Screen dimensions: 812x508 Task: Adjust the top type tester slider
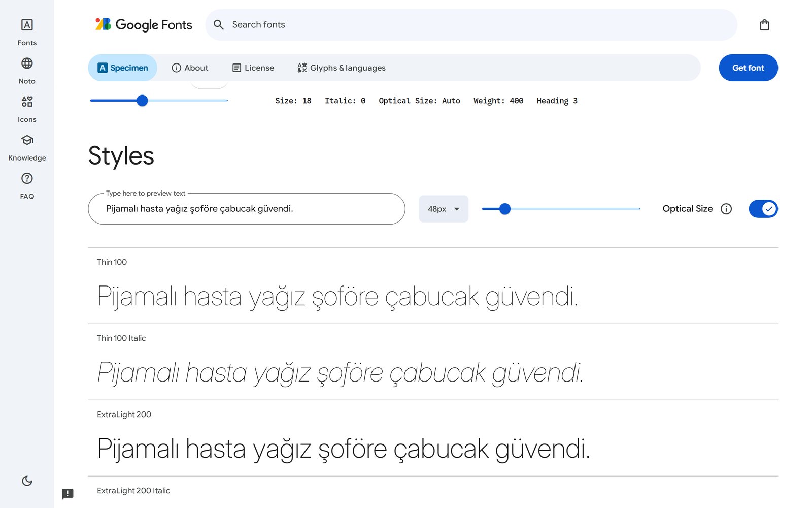159,101
